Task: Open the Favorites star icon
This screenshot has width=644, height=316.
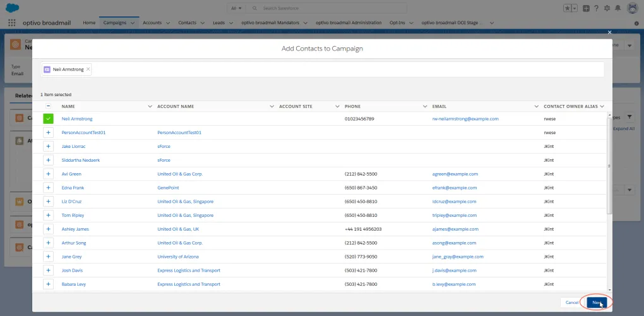Action: tap(567, 8)
